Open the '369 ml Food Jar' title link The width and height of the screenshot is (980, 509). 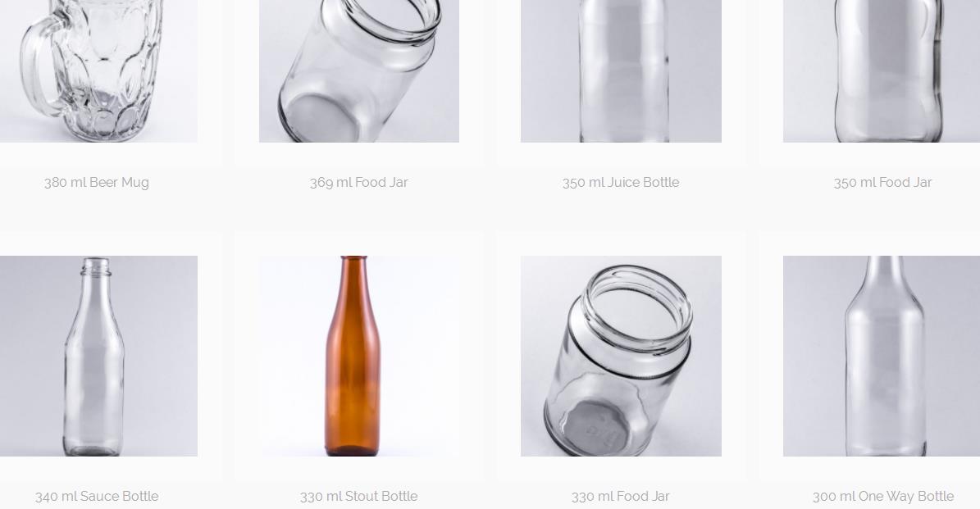click(358, 182)
